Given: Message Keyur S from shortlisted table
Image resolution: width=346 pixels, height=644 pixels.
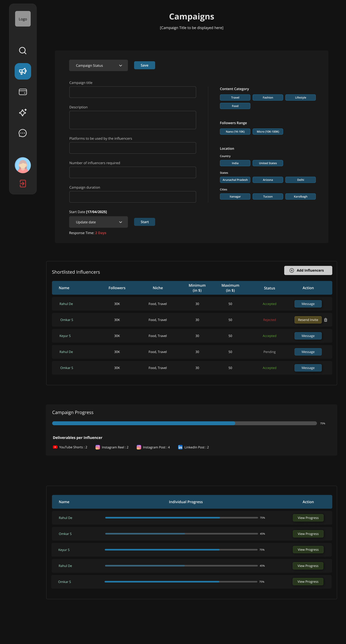Looking at the screenshot, I should click(x=308, y=336).
